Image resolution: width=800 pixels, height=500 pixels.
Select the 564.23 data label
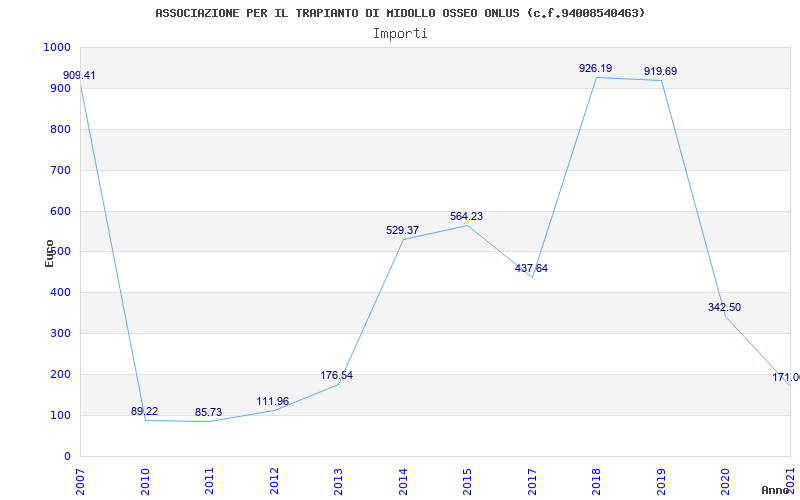(466, 216)
